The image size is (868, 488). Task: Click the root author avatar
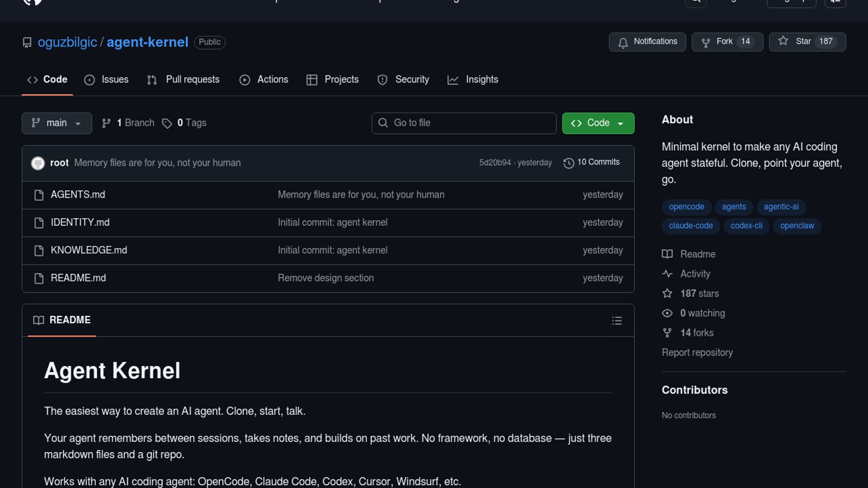point(38,163)
